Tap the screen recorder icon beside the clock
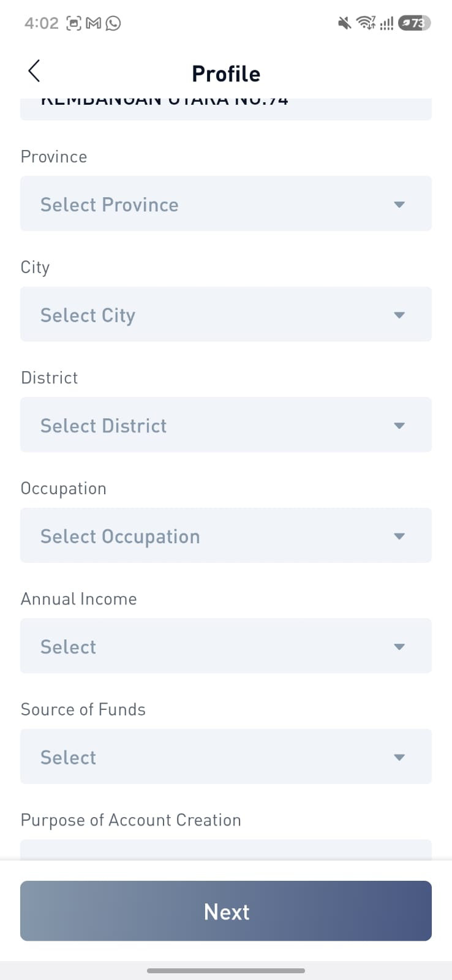This screenshot has height=980, width=452. [x=73, y=23]
